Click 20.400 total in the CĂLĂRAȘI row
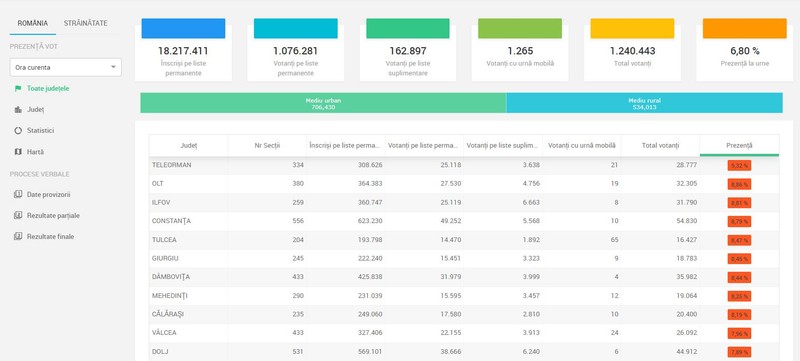The image size is (800, 361). pos(686,314)
